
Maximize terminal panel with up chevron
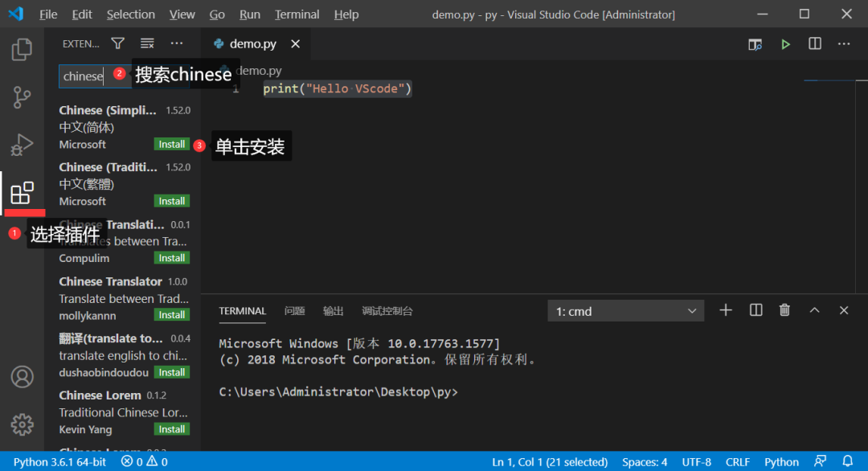(x=814, y=310)
